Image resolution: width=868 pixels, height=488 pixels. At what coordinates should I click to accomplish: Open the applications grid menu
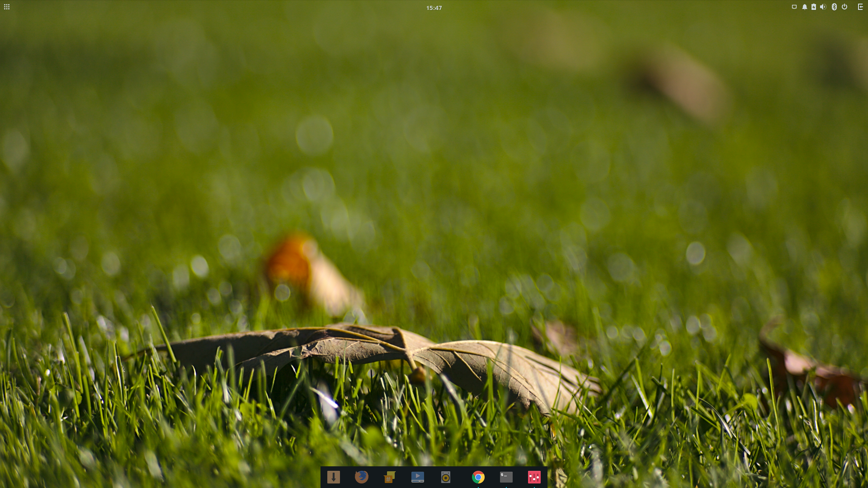tap(7, 7)
